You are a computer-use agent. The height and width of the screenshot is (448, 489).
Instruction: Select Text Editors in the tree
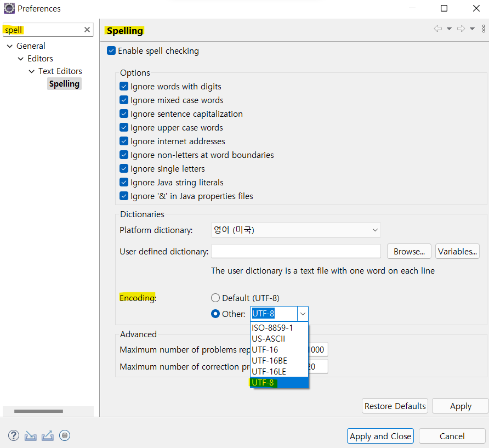pos(60,71)
